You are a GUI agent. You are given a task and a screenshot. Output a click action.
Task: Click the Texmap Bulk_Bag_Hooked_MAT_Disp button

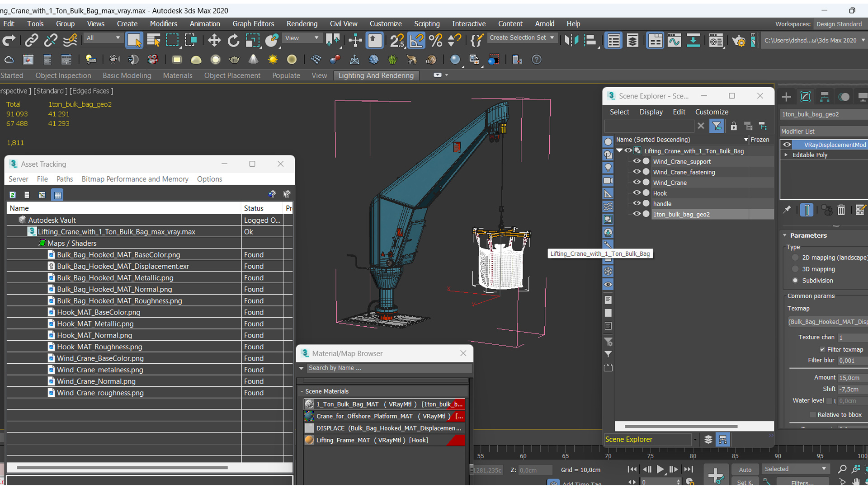[827, 322]
